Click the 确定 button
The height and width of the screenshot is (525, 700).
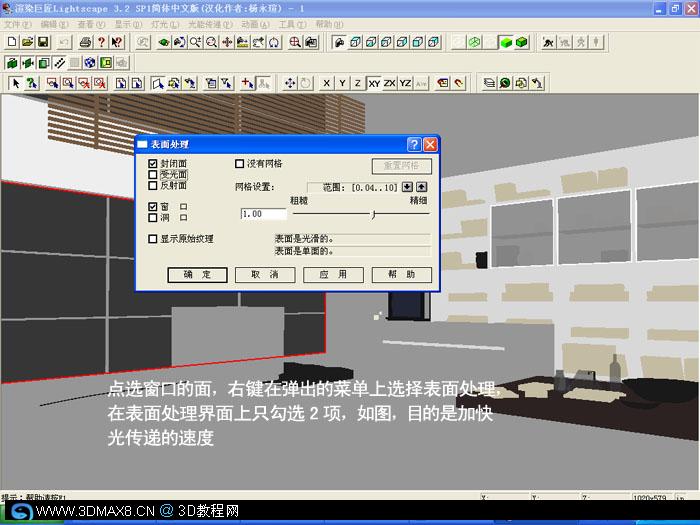point(197,275)
